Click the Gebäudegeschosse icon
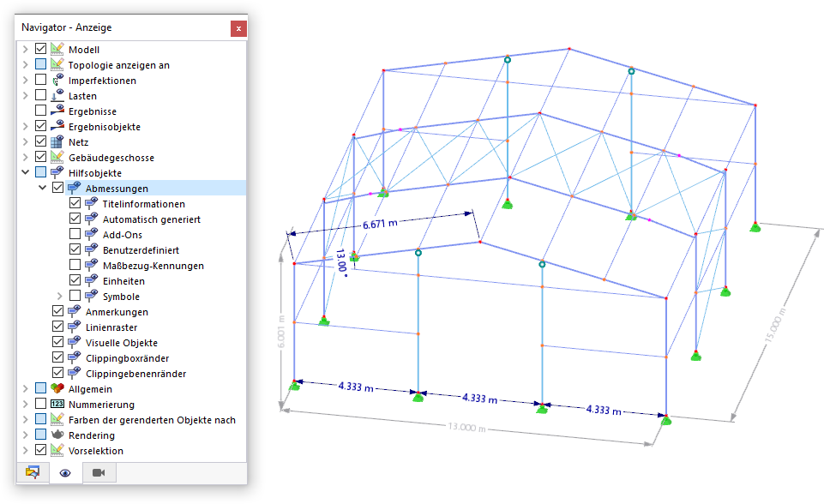Screen dimensions: 824x504 point(57,157)
